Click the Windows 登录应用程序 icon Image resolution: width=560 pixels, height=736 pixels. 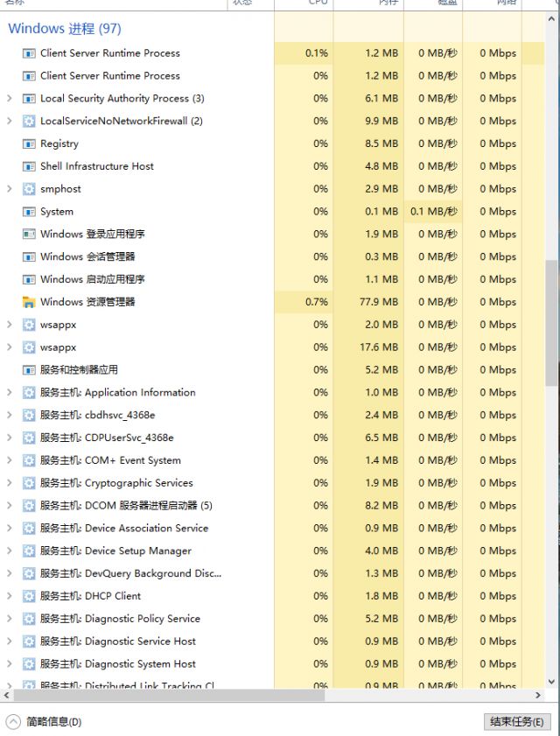[29, 235]
